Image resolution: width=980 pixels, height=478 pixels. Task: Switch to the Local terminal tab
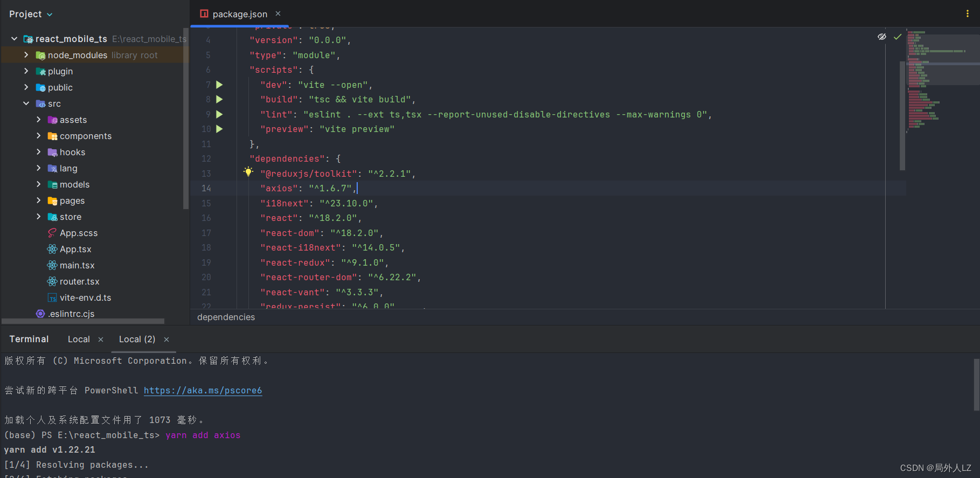pos(79,339)
